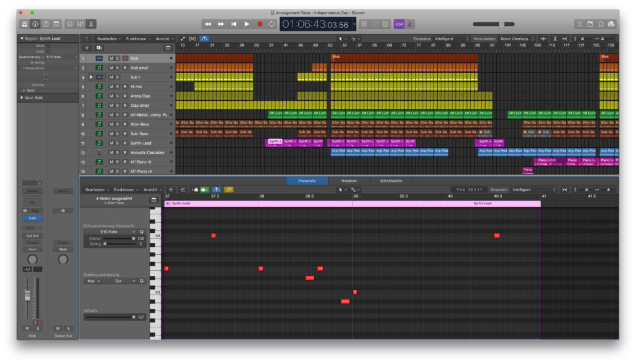Toggle the Editors scissors icon
Viewport: 636px width, 364px height.
point(91,24)
